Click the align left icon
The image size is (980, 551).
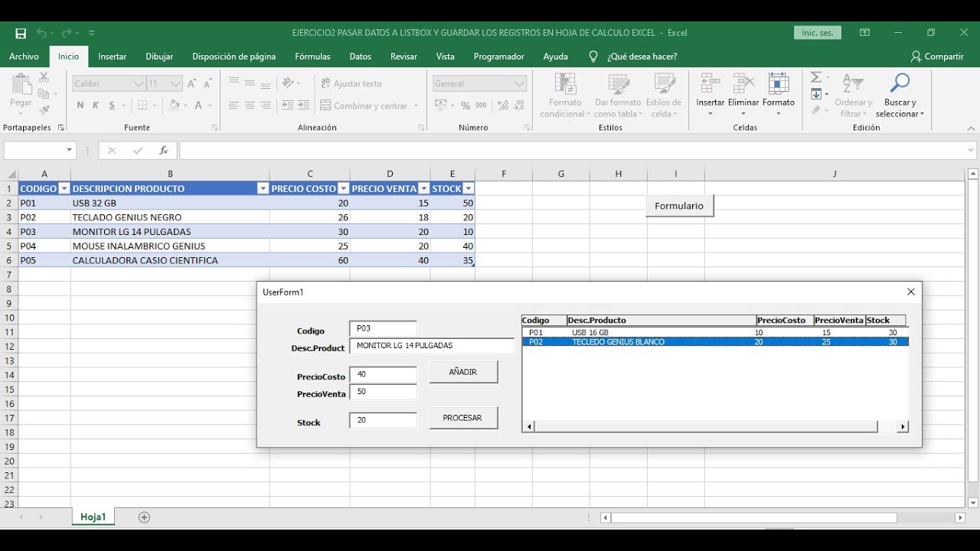coord(234,106)
